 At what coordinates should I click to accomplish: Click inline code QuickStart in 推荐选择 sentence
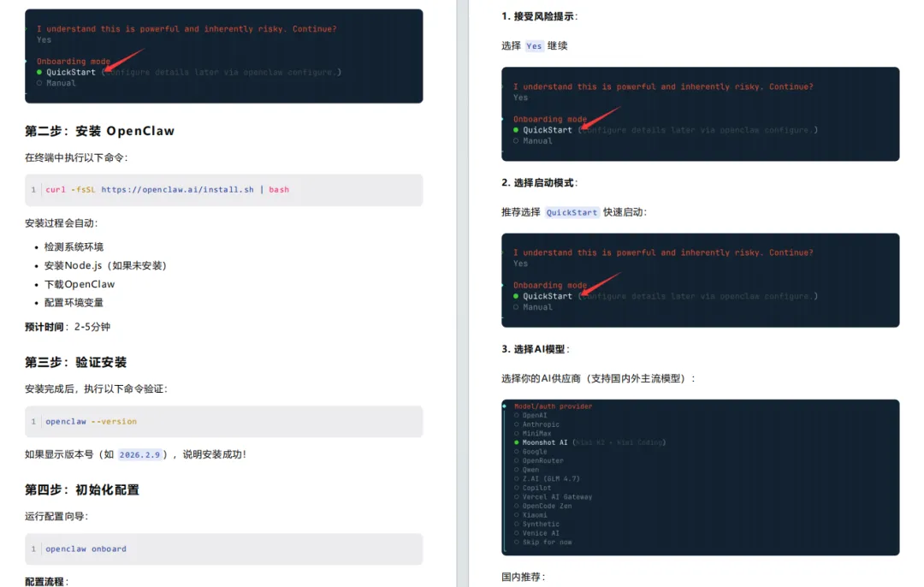(x=572, y=212)
